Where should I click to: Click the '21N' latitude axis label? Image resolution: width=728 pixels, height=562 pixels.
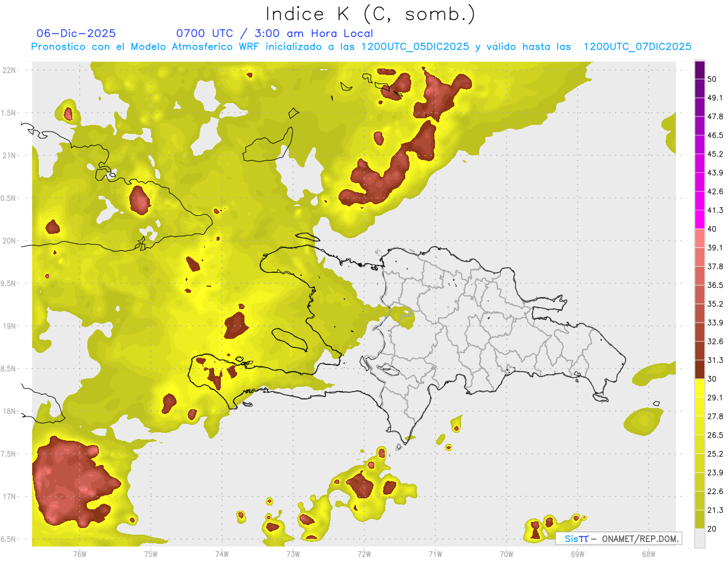tap(10, 155)
